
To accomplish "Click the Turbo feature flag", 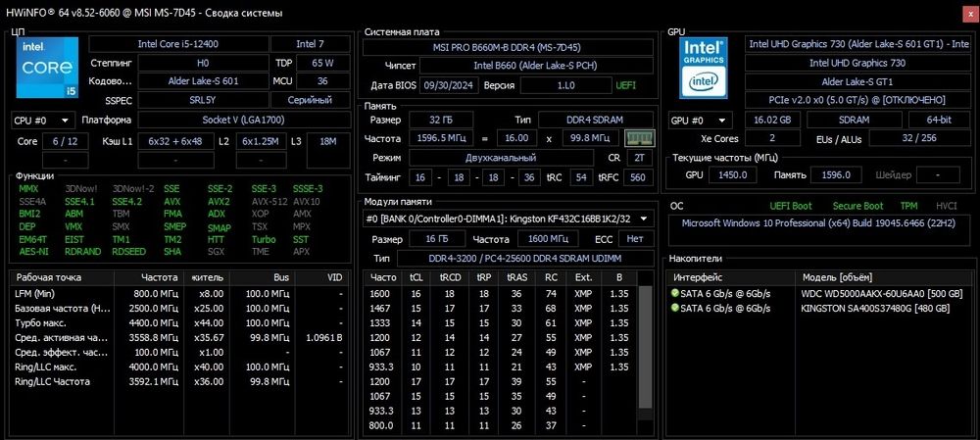I will click(x=264, y=239).
